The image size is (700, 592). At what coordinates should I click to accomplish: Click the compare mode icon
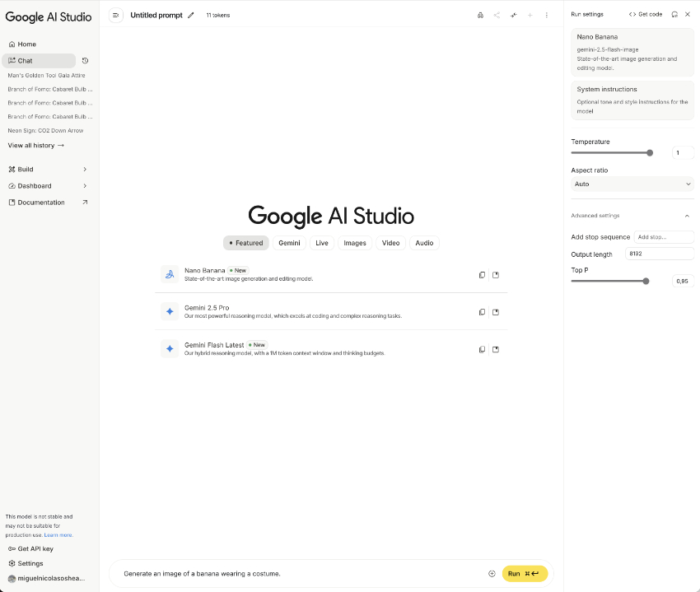pyautogui.click(x=513, y=15)
